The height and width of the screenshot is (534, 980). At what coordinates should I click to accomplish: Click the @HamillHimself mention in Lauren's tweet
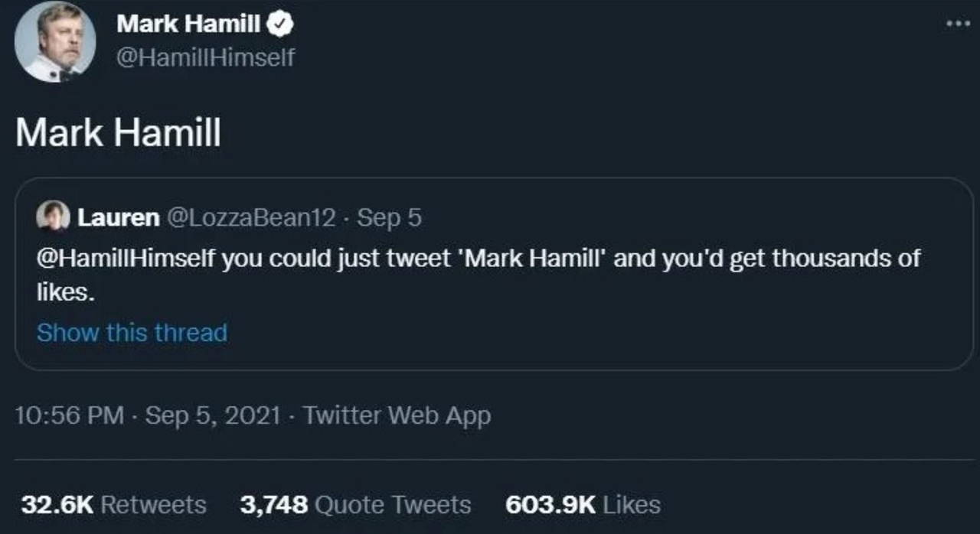pos(126,259)
